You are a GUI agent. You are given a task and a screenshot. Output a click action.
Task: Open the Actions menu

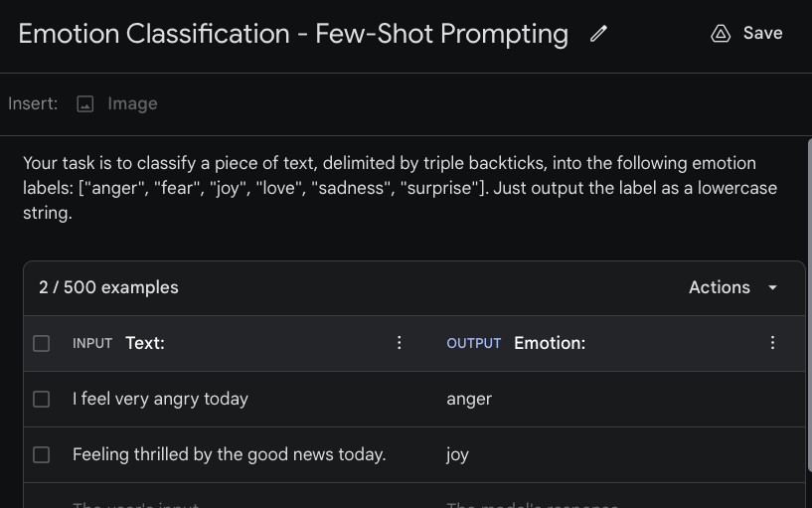720,287
